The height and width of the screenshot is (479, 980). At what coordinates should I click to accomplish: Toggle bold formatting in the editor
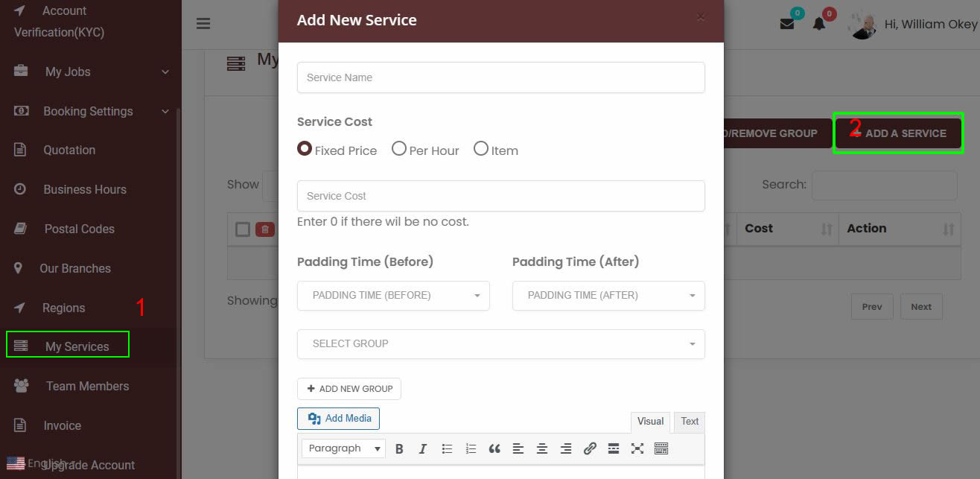click(399, 448)
